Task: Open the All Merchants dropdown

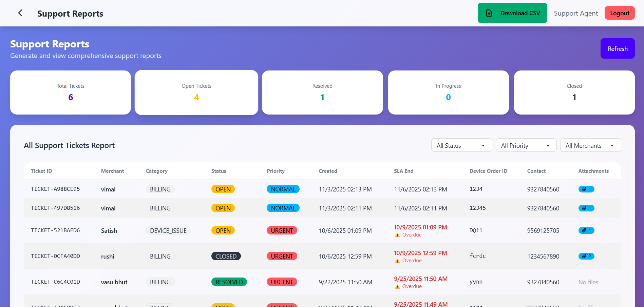Action: click(x=590, y=145)
